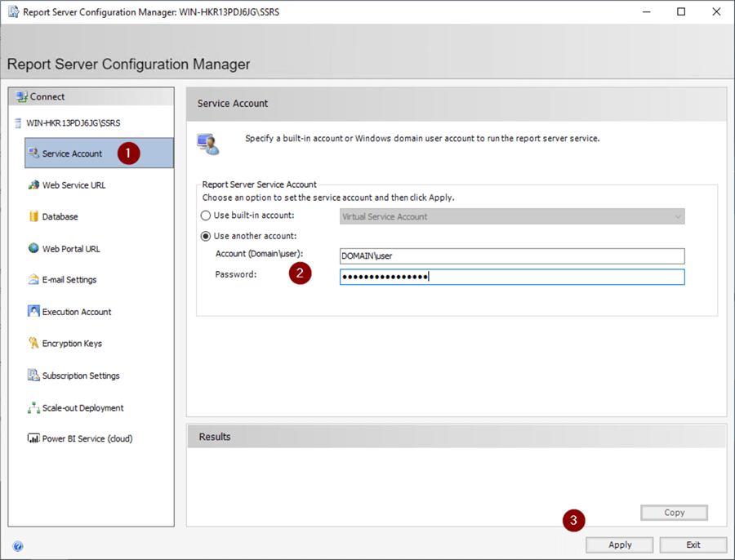This screenshot has width=735, height=560.
Task: Click the Execution Account icon
Action: tap(34, 312)
